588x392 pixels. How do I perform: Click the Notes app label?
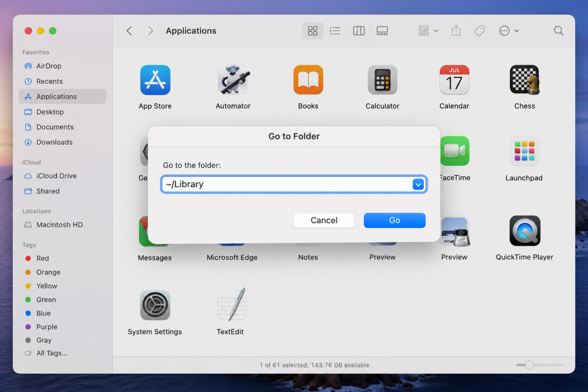[x=308, y=258]
